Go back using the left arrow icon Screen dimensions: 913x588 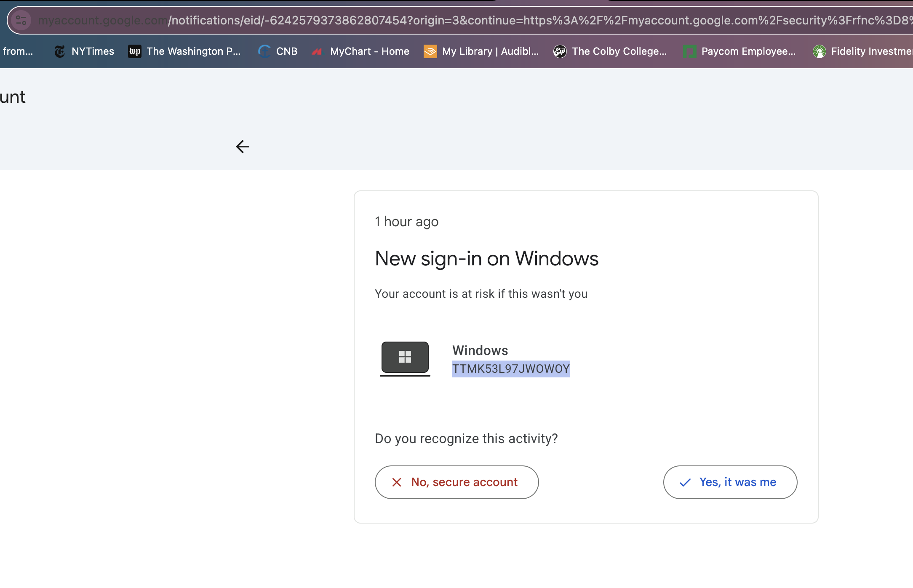(243, 147)
